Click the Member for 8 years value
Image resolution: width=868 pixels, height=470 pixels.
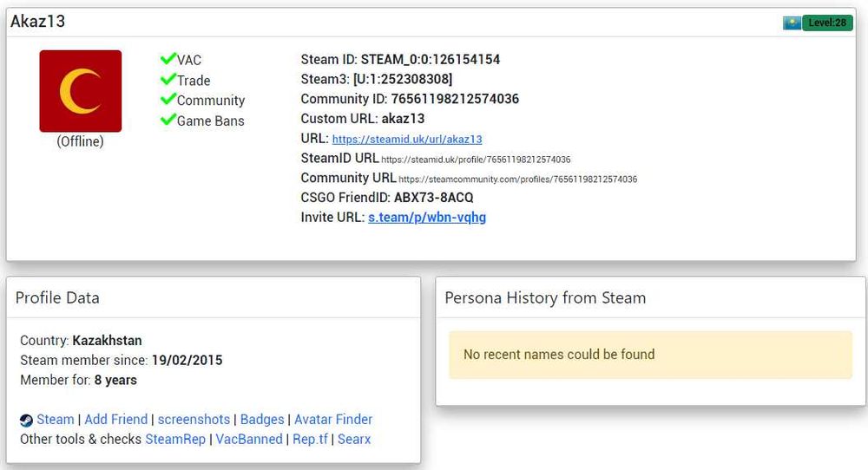pyautogui.click(x=115, y=380)
